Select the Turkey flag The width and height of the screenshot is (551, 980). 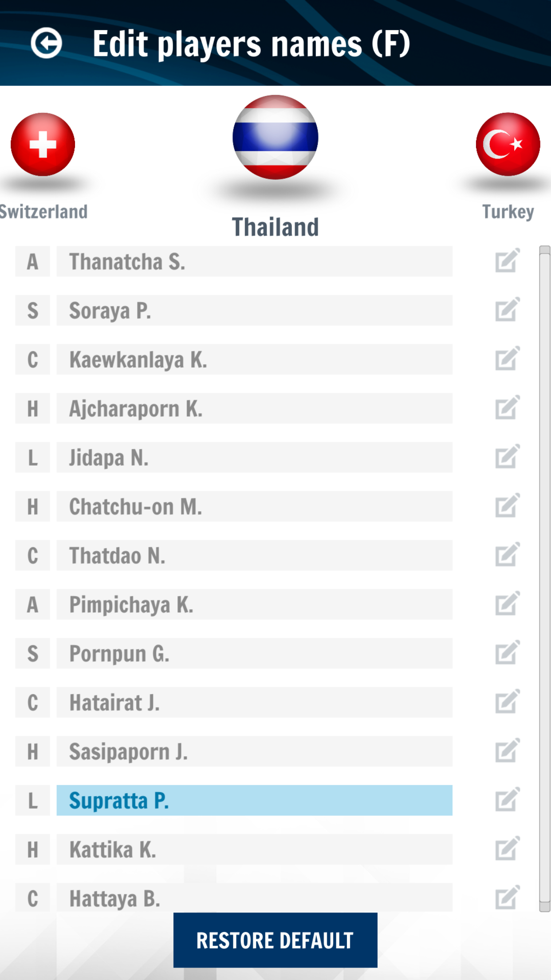tap(508, 144)
